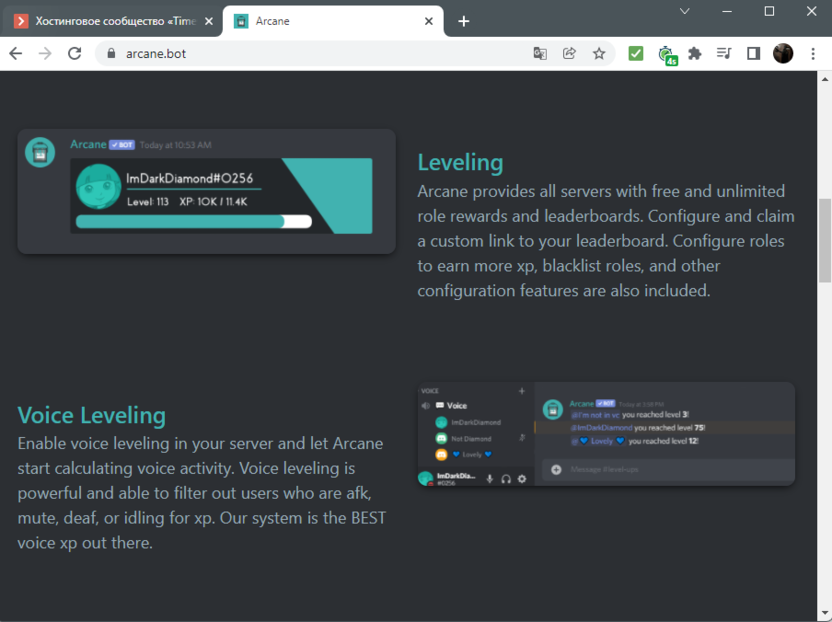Open the media controls icon
The height and width of the screenshot is (622, 832).
coord(724,54)
